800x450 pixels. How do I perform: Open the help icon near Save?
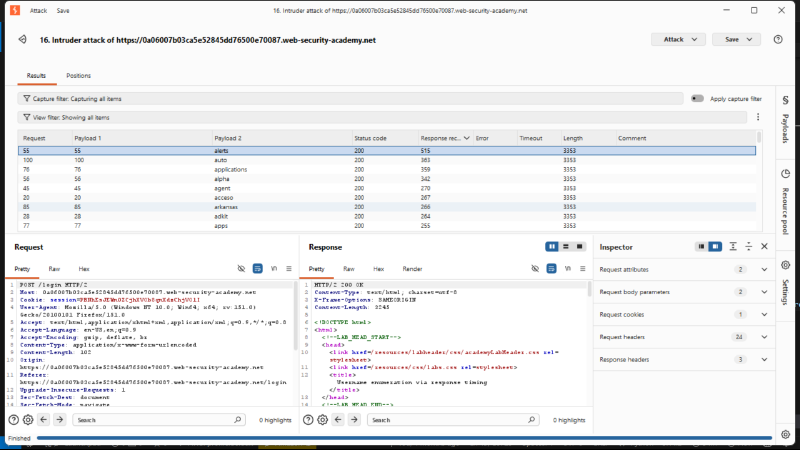778,39
